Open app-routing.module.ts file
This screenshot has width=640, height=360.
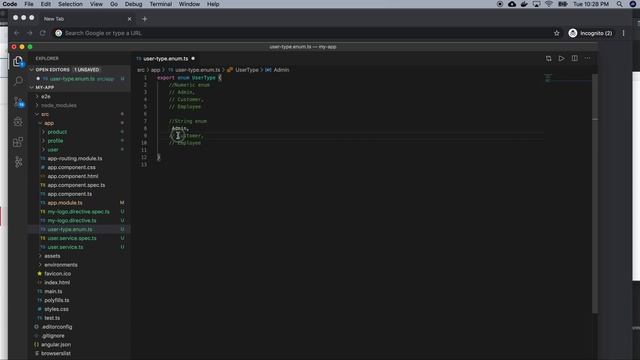(75, 158)
